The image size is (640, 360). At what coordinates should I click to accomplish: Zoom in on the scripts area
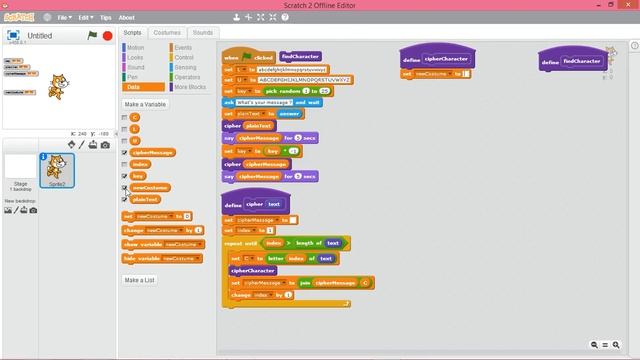coord(616,345)
